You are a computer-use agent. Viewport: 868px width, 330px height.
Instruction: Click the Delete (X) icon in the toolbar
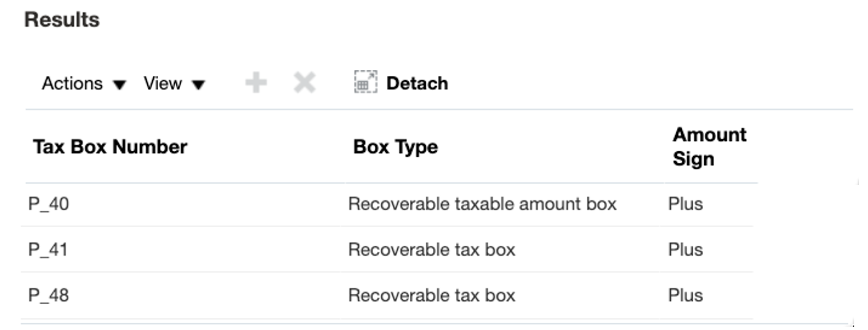(x=305, y=82)
